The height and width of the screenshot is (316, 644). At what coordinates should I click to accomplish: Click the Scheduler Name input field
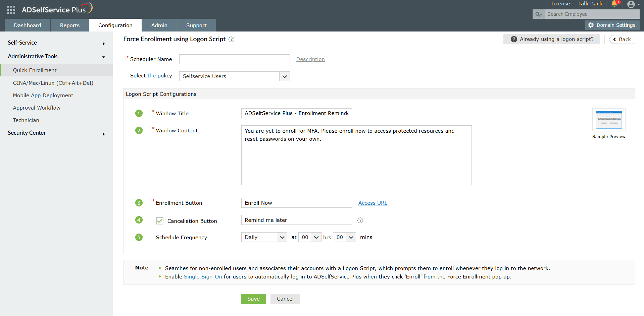click(234, 59)
